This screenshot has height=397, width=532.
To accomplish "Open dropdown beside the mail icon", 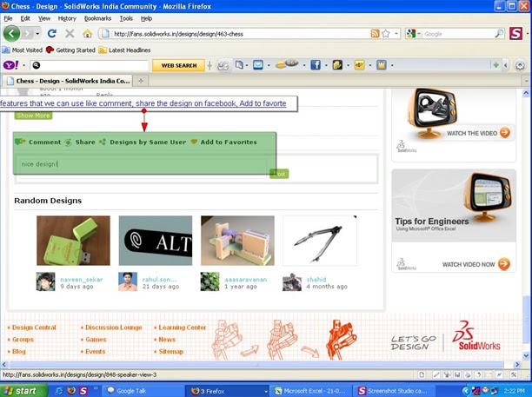I will point(269,65).
